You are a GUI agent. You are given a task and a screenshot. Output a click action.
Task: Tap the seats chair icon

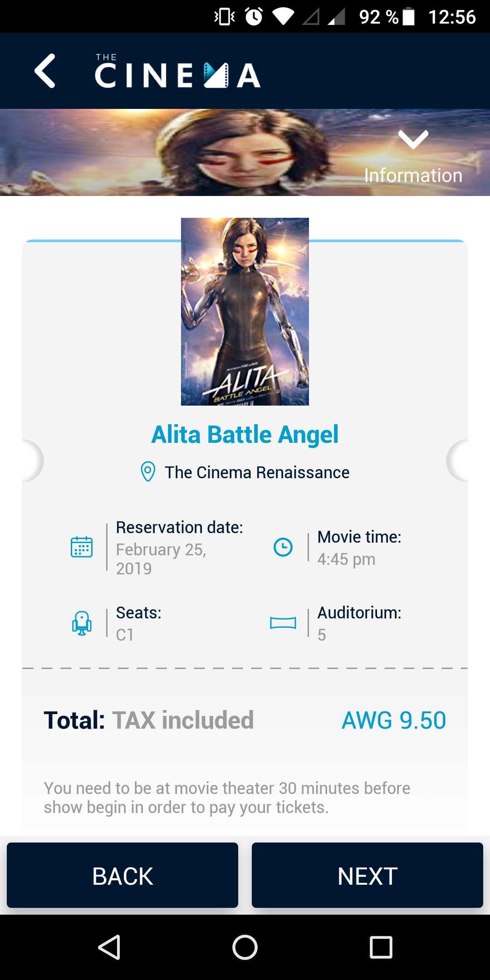pos(82,623)
